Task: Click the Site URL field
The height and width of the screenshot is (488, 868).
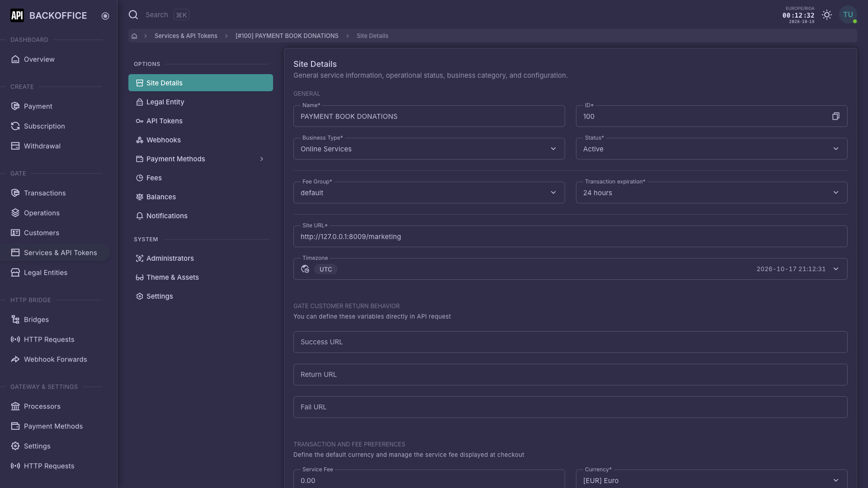Action: [571, 236]
